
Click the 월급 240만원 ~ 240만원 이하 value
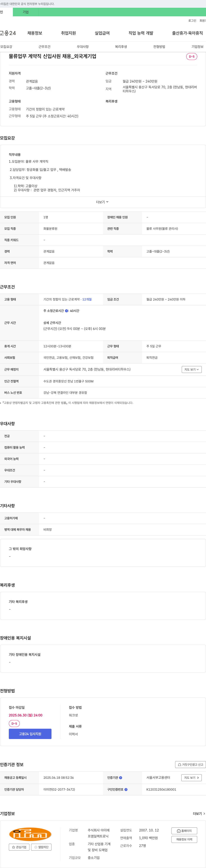click(x=166, y=300)
